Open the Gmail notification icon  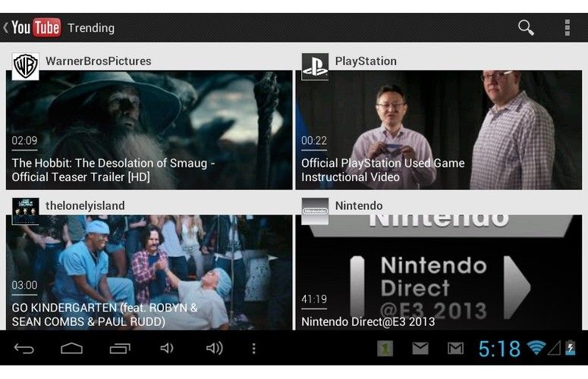456,349
